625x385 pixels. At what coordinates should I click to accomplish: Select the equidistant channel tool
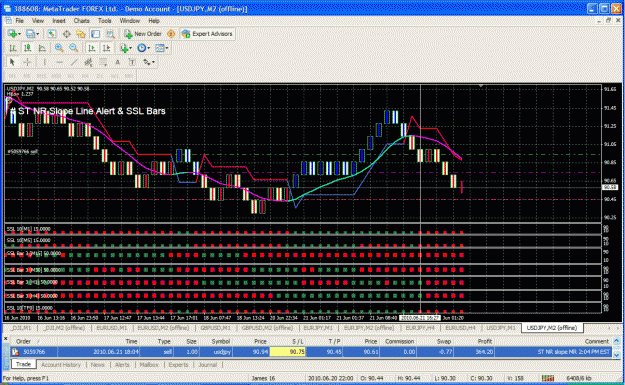[88, 62]
